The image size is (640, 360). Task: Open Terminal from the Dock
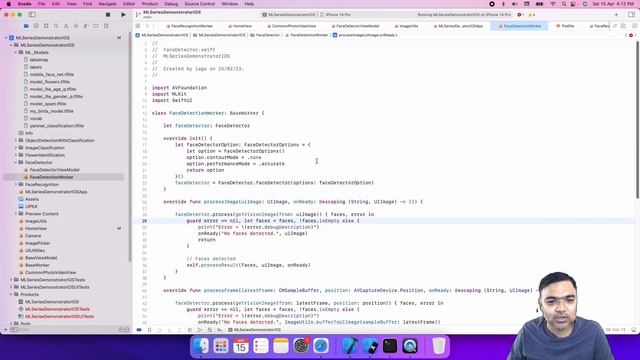click(390, 346)
